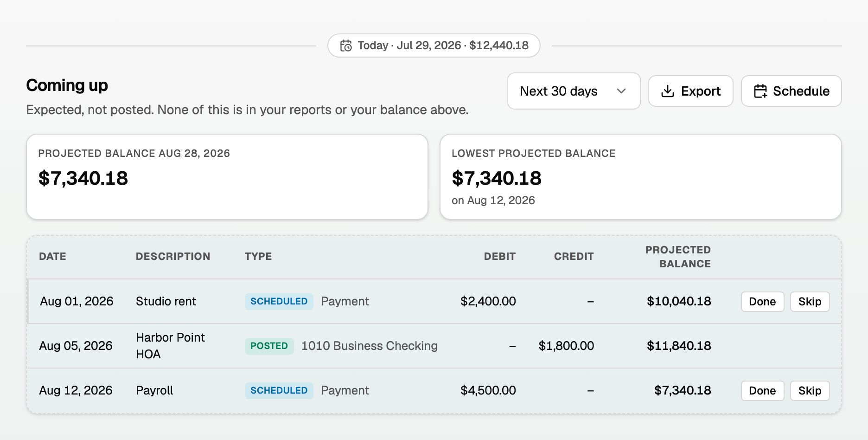This screenshot has width=868, height=440.
Task: Select the Today Jul 29, 2026 balance pill
Action: (434, 45)
